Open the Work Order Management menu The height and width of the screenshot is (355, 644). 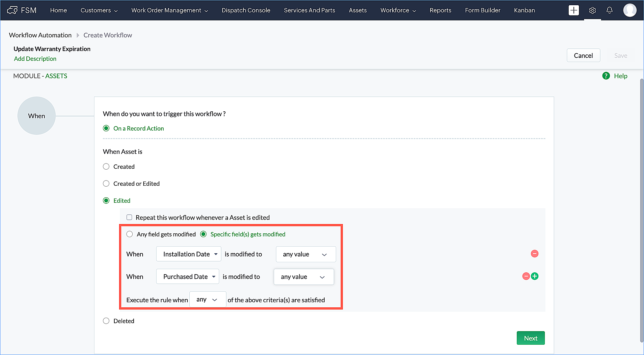[169, 10]
